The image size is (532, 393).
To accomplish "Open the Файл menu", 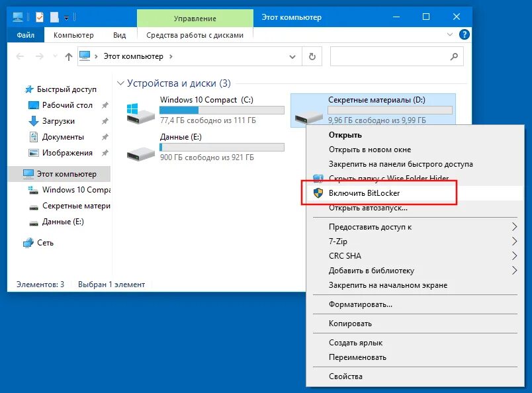I will pos(25,35).
